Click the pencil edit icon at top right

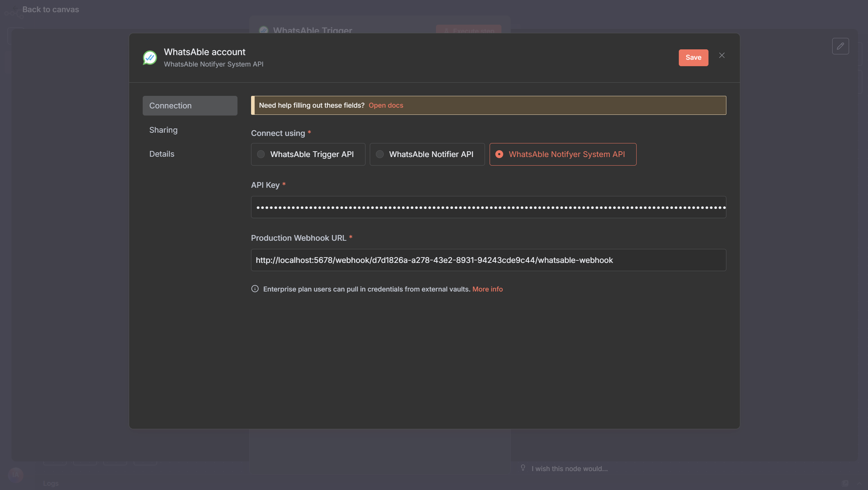click(840, 46)
